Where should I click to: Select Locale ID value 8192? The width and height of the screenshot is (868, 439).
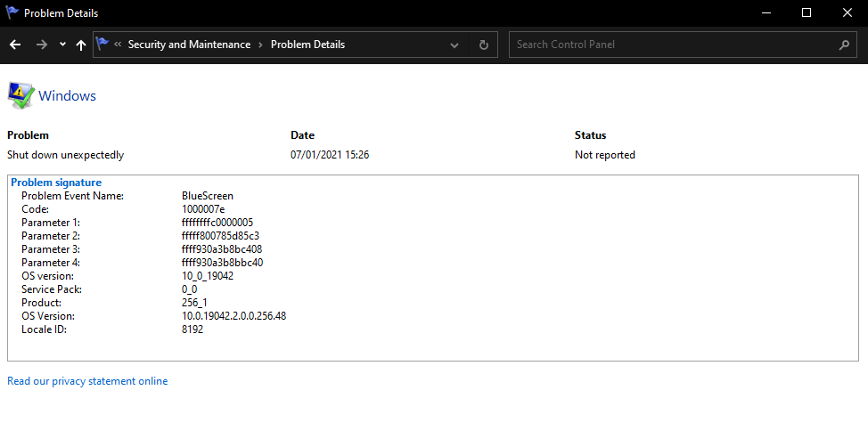click(x=192, y=329)
